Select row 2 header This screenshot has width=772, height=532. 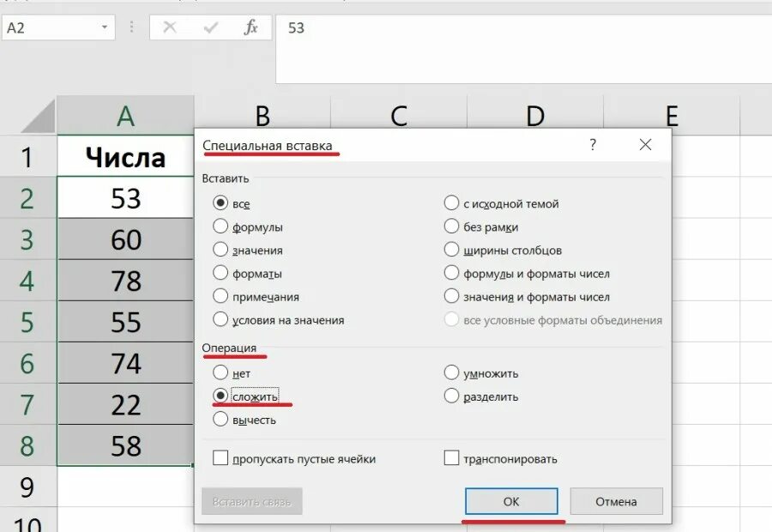tap(27, 197)
